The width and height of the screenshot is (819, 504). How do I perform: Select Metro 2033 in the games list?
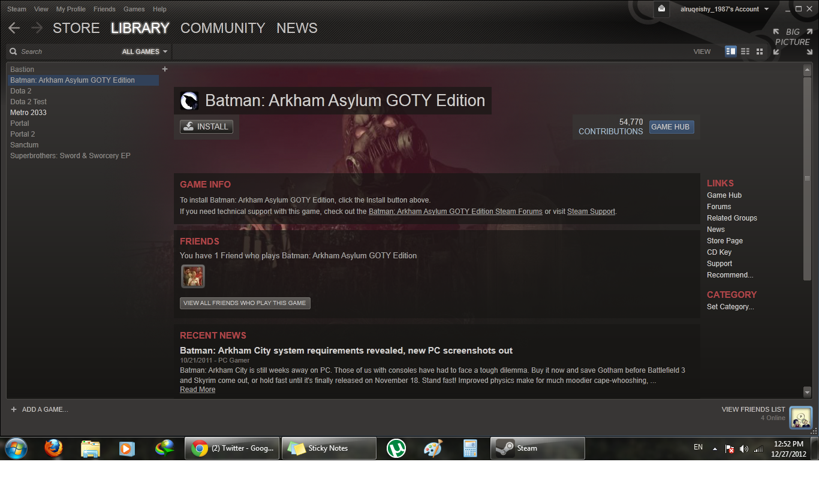pyautogui.click(x=83, y=113)
